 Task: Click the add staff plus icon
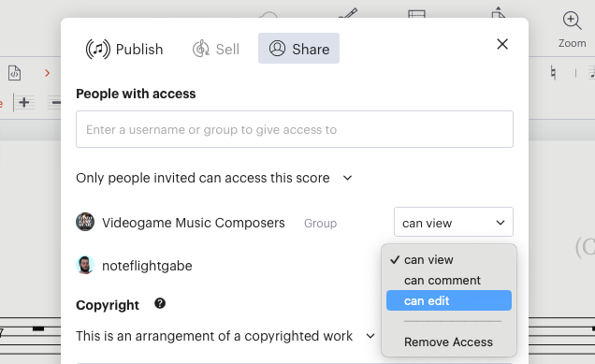click(x=24, y=102)
